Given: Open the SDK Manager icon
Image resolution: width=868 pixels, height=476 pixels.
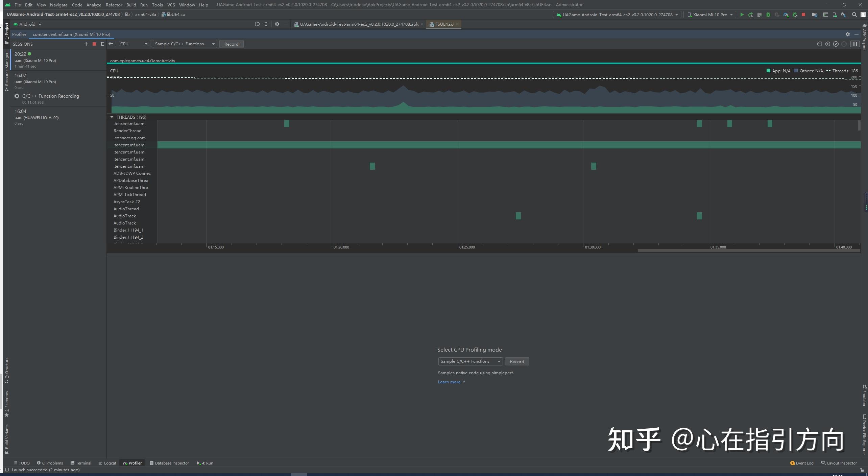Looking at the screenshot, I should click(844, 15).
